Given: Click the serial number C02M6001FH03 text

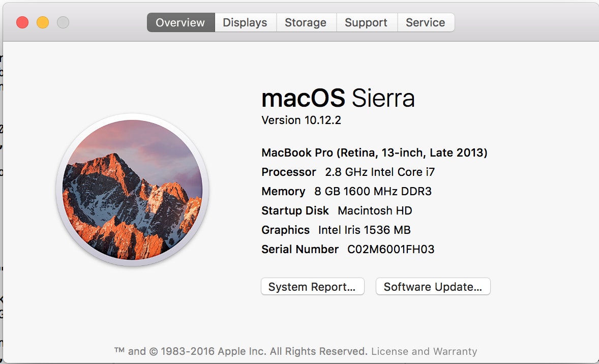Looking at the screenshot, I should [x=391, y=249].
